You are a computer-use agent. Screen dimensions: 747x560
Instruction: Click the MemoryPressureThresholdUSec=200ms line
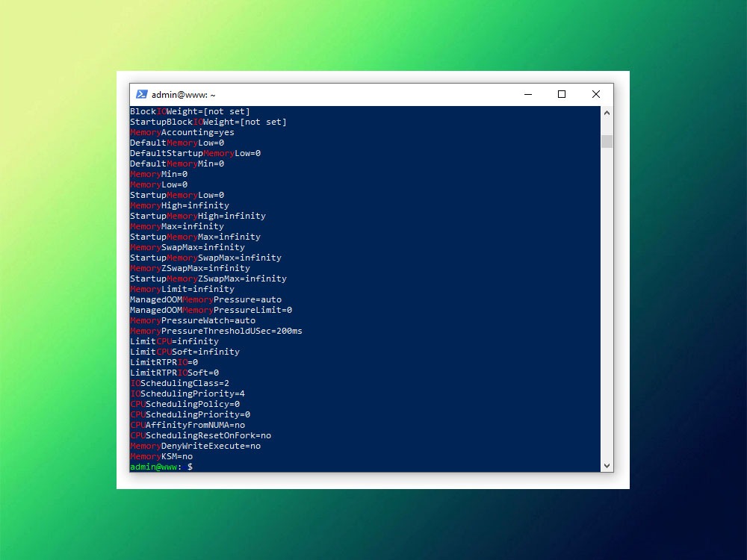coord(216,331)
